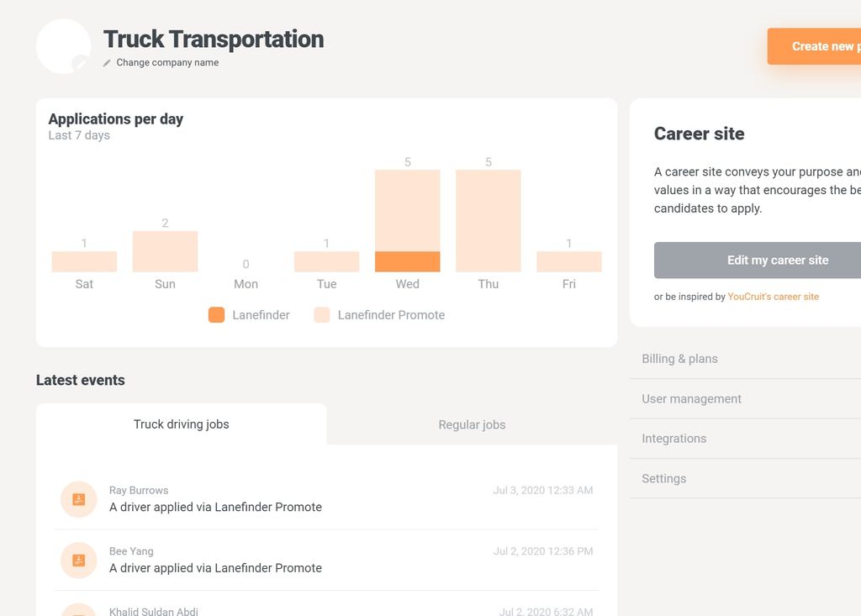
Task: Click the timestamp Jul 2, 2020 12:36 PM
Action: [x=543, y=551]
